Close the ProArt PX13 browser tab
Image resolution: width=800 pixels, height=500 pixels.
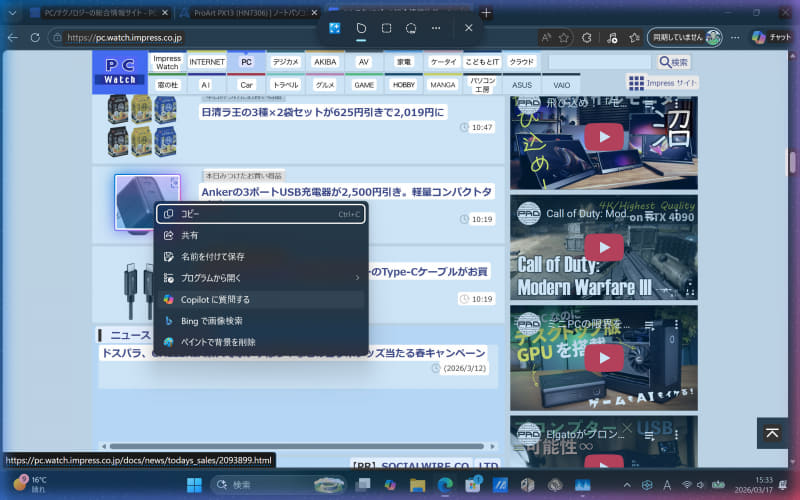315,13
